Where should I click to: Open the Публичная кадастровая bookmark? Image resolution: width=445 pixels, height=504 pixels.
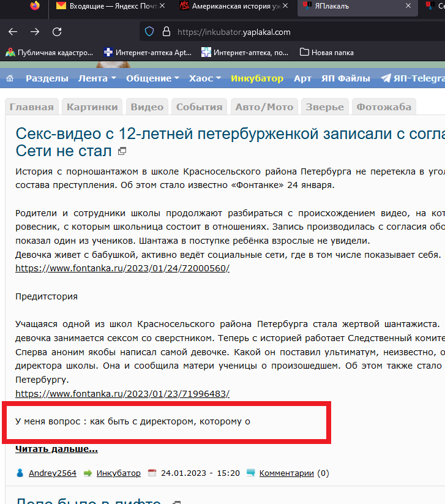[49, 53]
